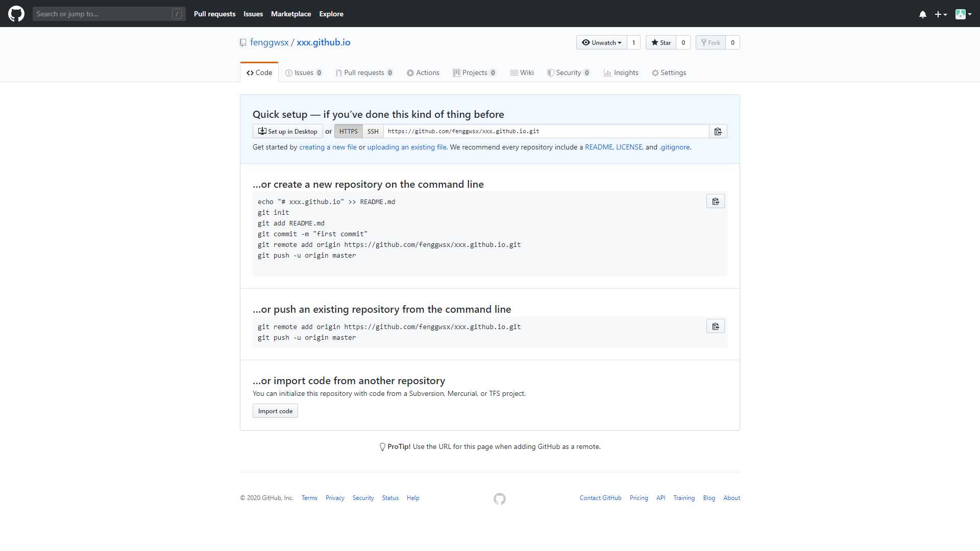Click the Watch/Unwatch eye icon
The width and height of the screenshot is (980, 551).
[585, 42]
